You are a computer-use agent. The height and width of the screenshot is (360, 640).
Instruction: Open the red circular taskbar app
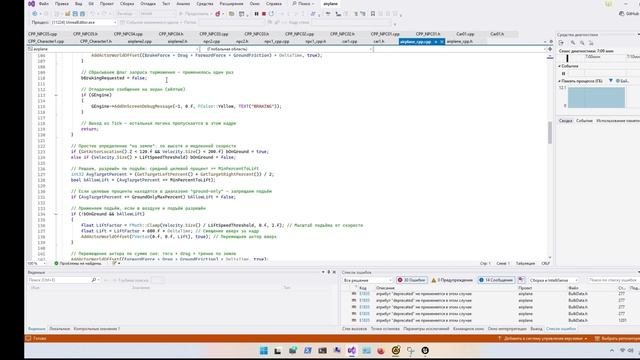tap(381, 350)
